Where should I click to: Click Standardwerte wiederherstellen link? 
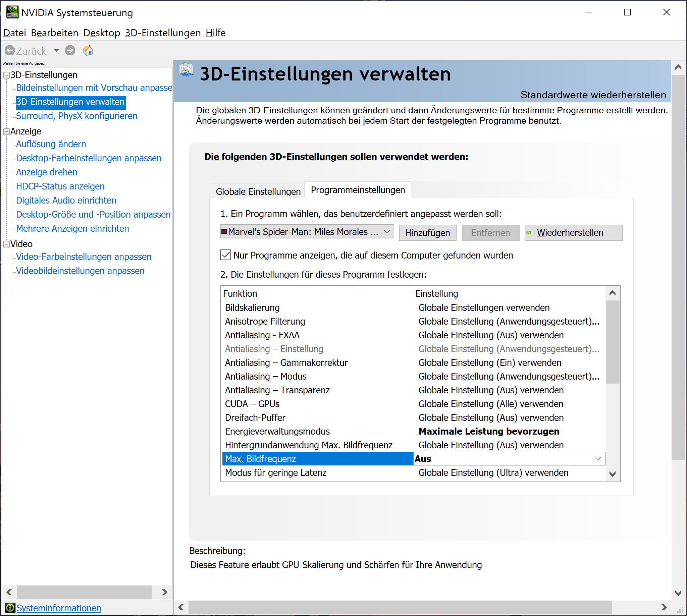coord(593,95)
